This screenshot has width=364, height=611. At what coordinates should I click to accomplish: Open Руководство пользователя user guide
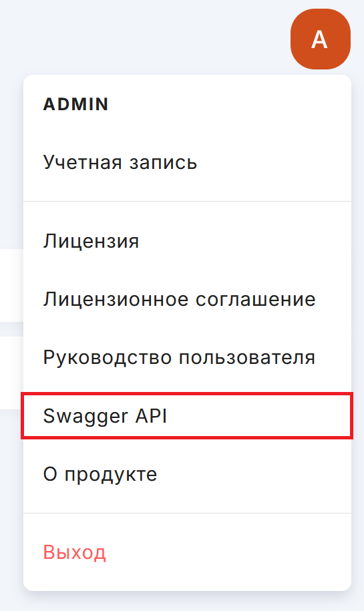(x=187, y=357)
